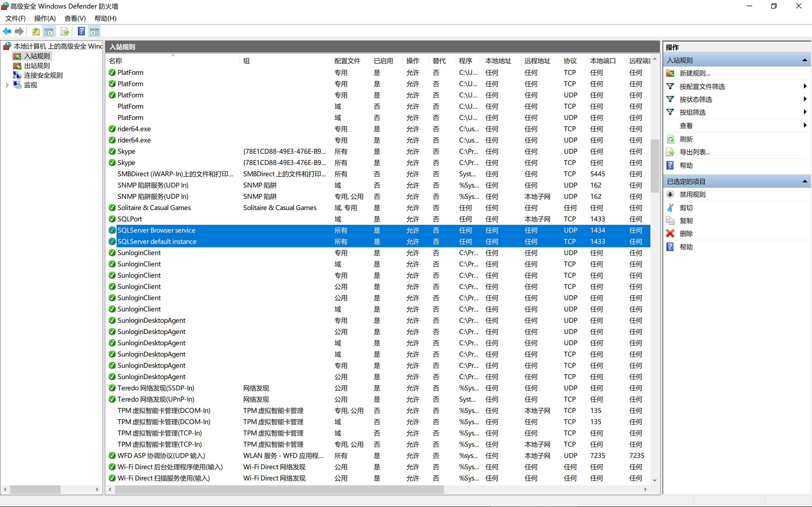Click the blue help toolbar icon

81,32
